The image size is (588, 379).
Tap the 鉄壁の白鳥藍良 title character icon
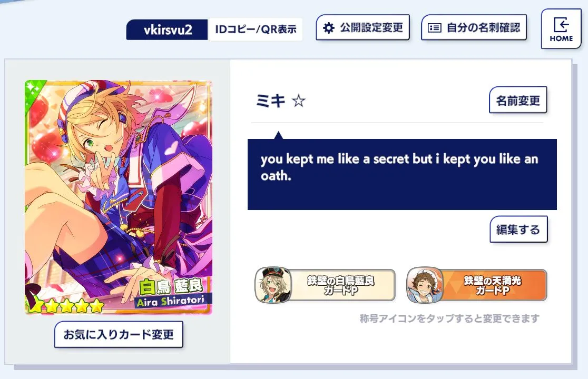(x=273, y=285)
